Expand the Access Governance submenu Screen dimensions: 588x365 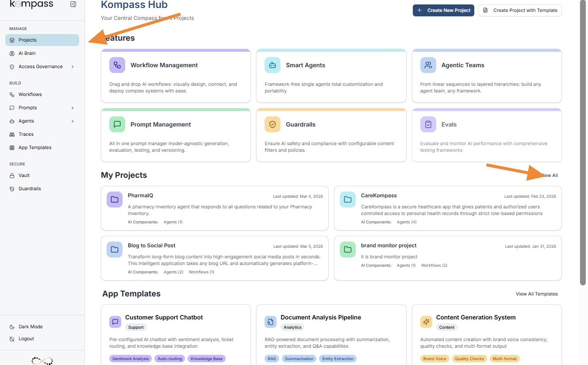[x=73, y=67]
